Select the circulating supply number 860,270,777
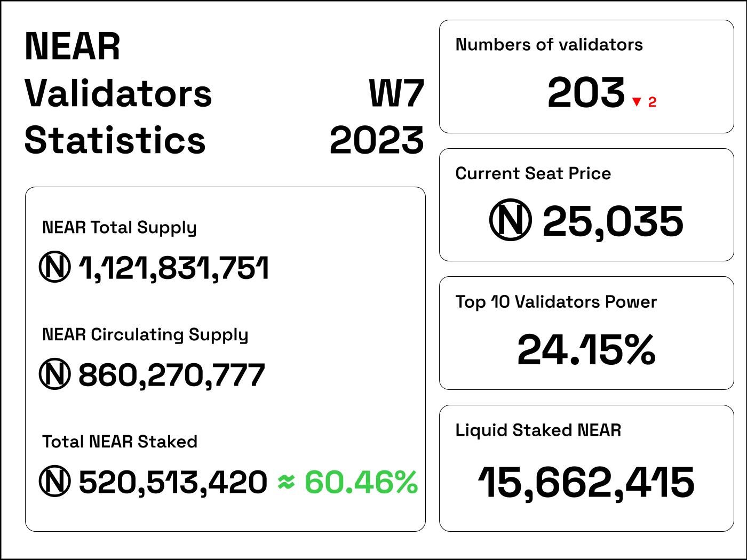 [x=171, y=375]
